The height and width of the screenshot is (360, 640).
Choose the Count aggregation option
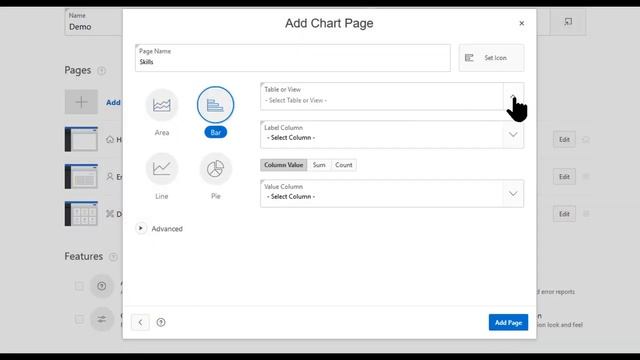click(344, 165)
